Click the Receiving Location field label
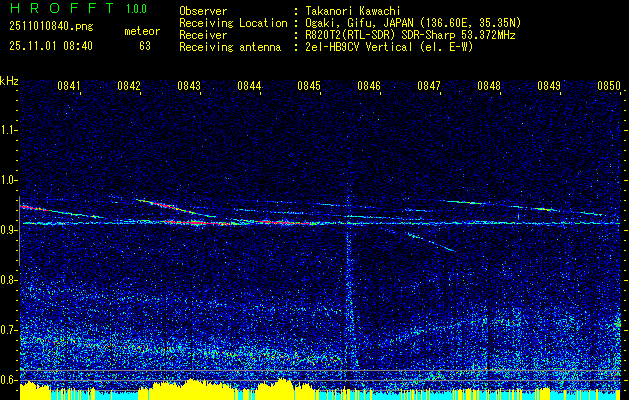The image size is (629, 400). click(x=233, y=23)
